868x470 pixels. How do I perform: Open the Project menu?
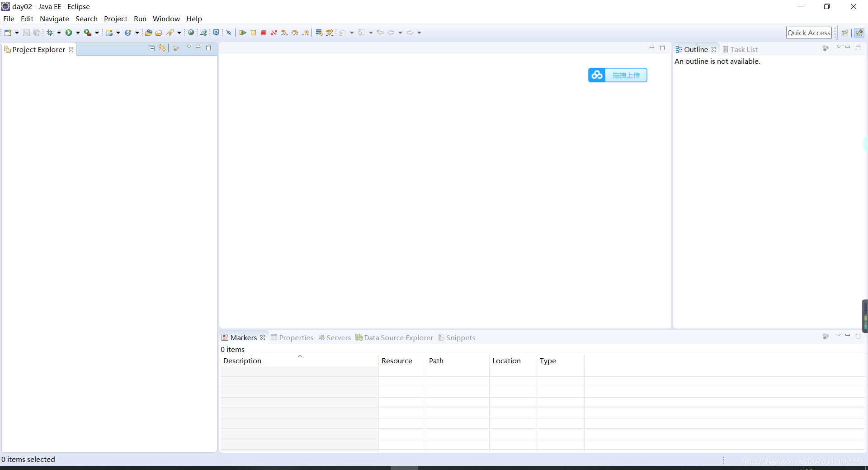coord(116,19)
